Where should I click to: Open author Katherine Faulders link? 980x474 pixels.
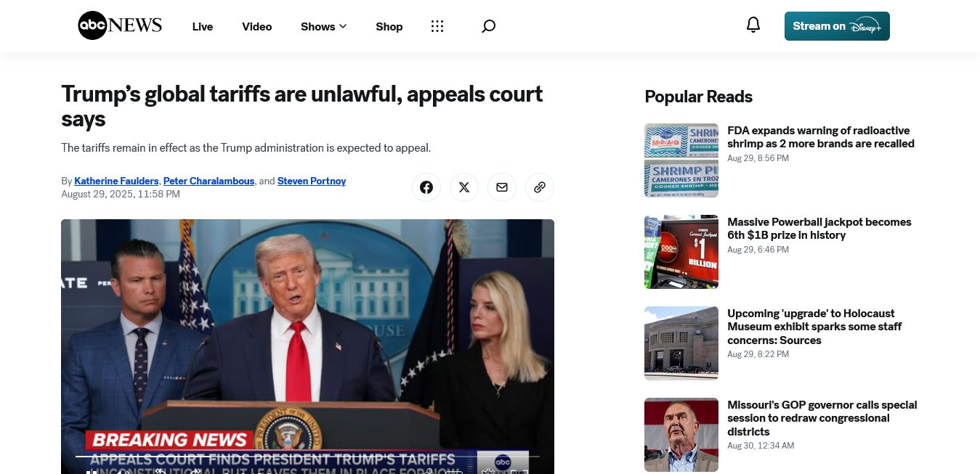coord(116,181)
